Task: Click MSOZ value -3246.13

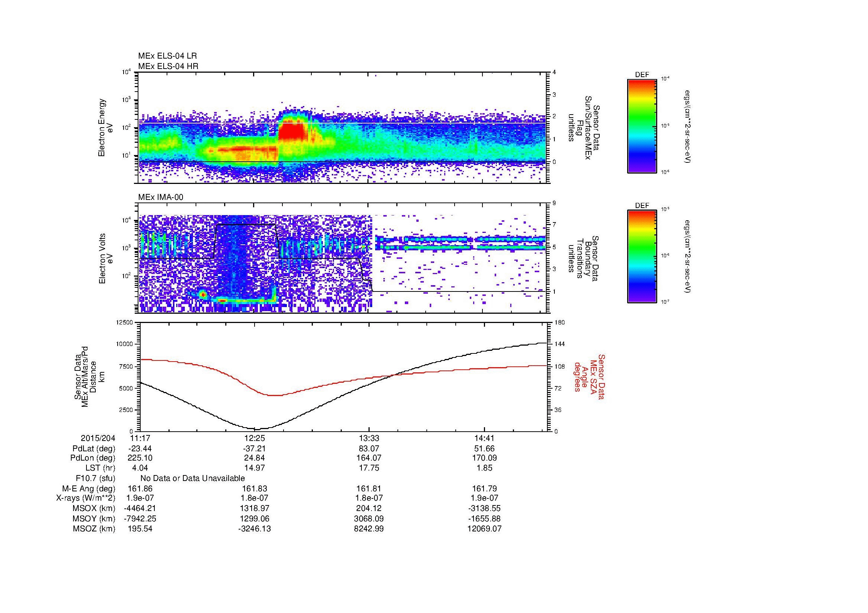Action: coord(255,529)
